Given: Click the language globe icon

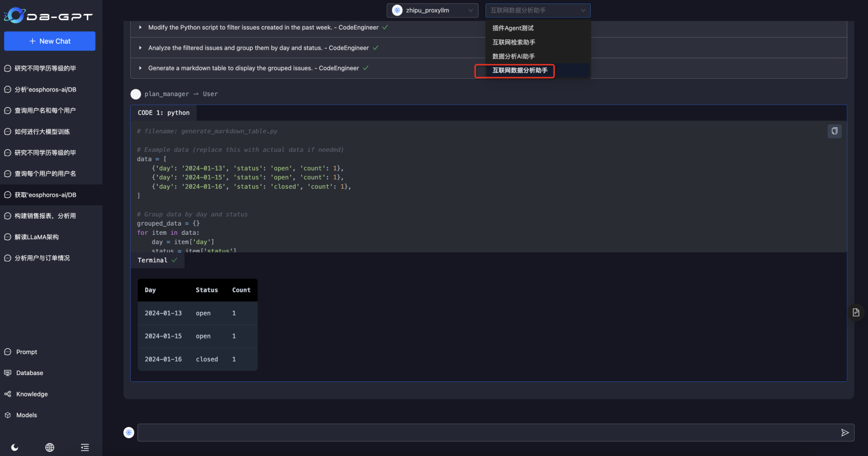Looking at the screenshot, I should click(x=49, y=447).
